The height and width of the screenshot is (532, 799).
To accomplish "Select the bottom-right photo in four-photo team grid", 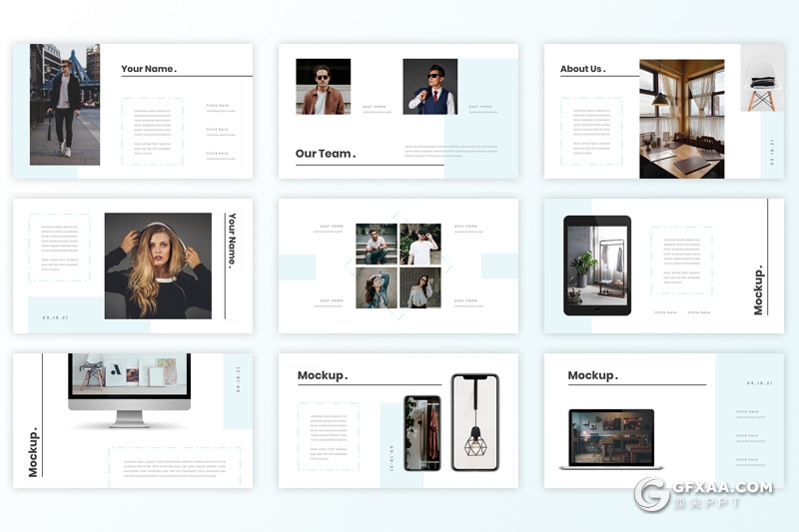I will tap(420, 287).
